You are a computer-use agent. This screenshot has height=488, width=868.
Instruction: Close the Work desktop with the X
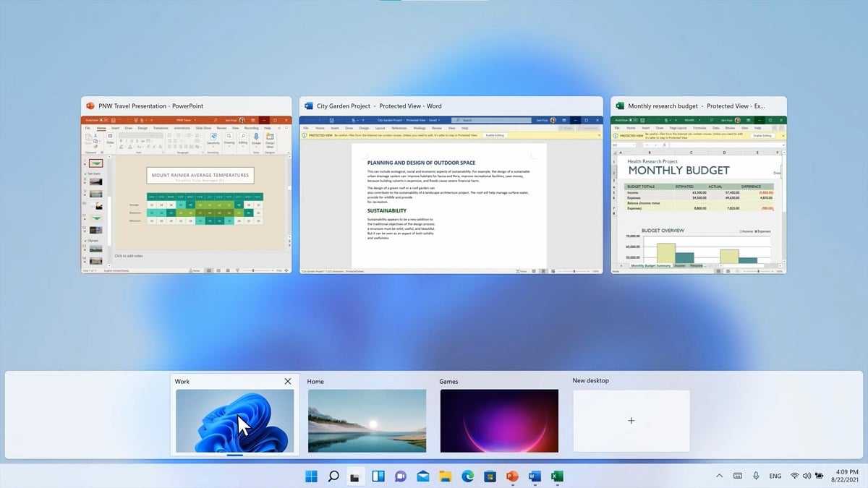(x=288, y=381)
